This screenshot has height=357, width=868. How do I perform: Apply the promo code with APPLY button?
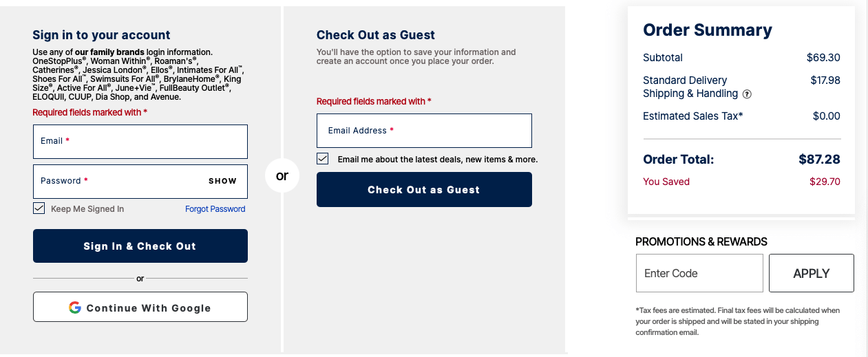click(812, 273)
